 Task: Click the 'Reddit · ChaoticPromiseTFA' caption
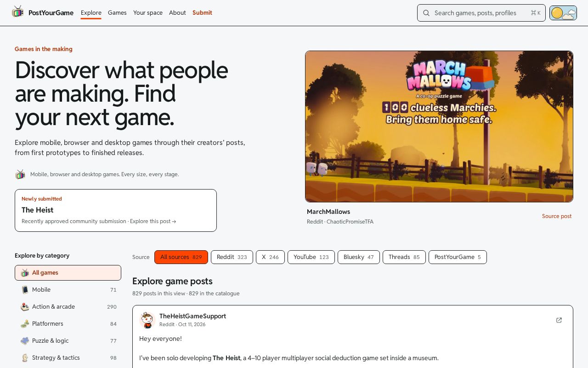(340, 222)
